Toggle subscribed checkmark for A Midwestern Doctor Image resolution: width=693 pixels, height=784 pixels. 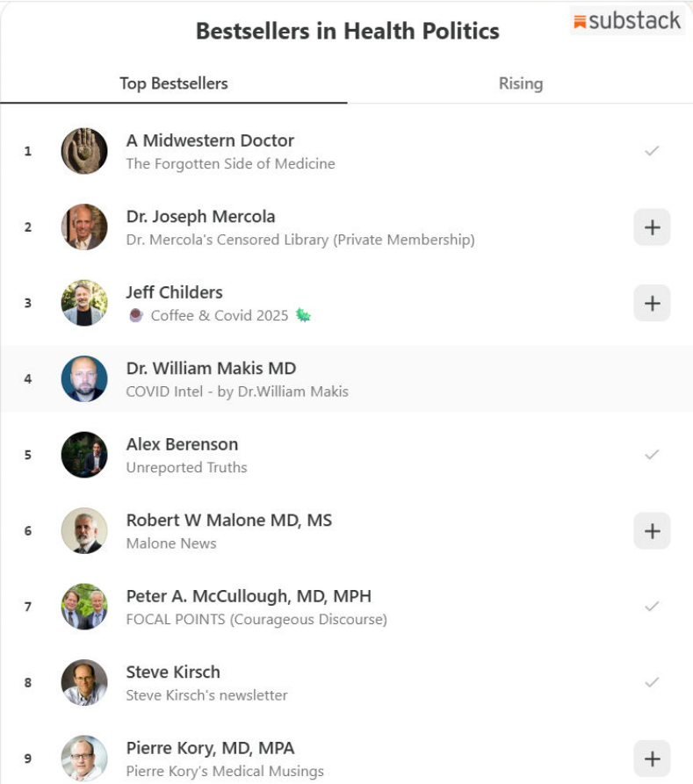pos(652,151)
